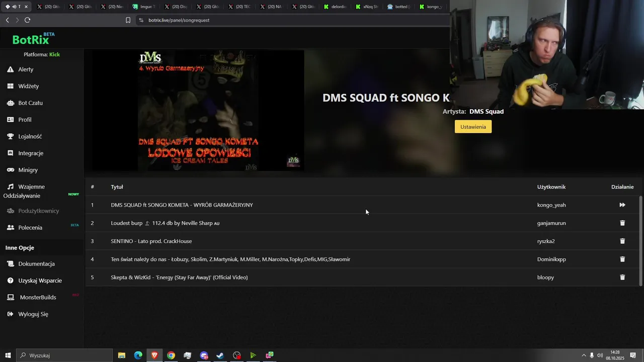Click the bookmark icon in the address bar
The width and height of the screenshot is (644, 362).
[128, 20]
